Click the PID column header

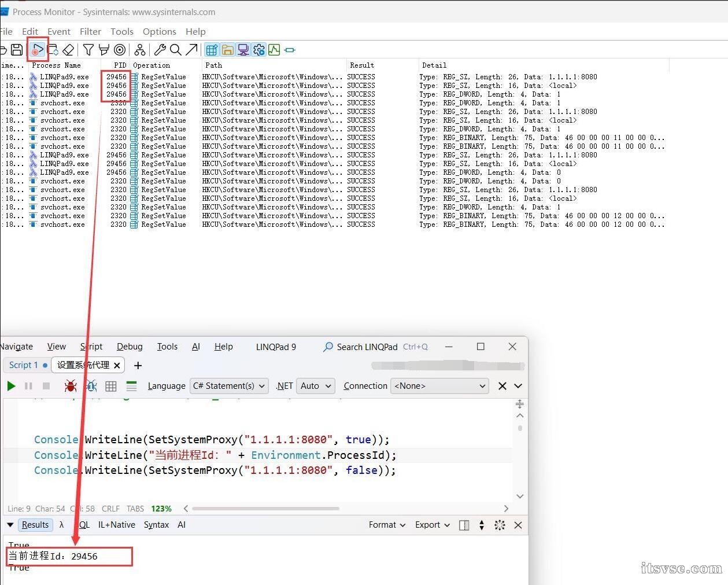tap(115, 65)
